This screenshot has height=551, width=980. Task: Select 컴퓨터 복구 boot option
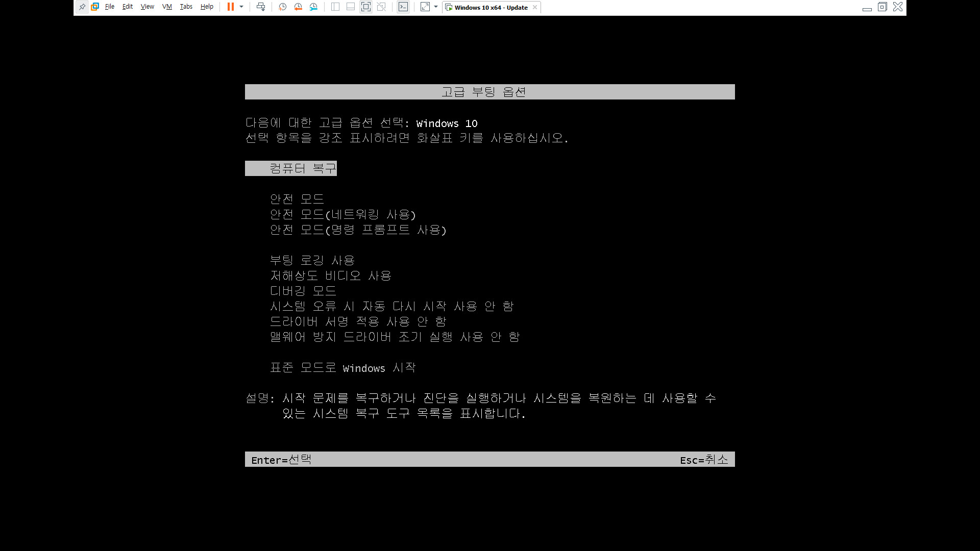(x=291, y=168)
